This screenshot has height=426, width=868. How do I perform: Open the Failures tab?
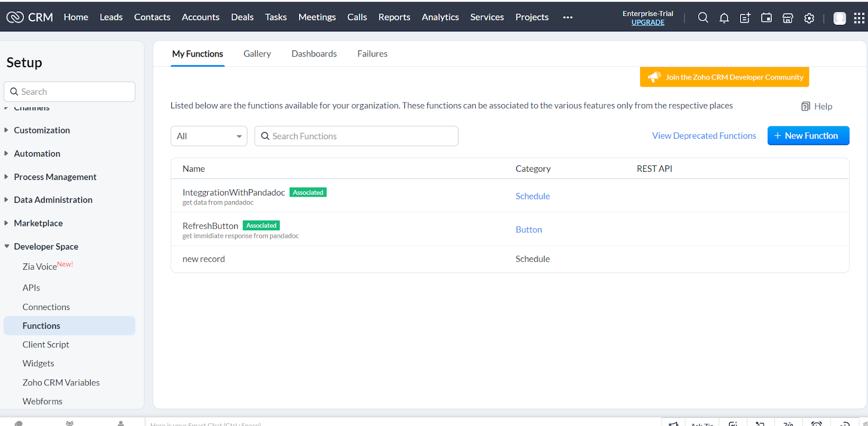[372, 54]
